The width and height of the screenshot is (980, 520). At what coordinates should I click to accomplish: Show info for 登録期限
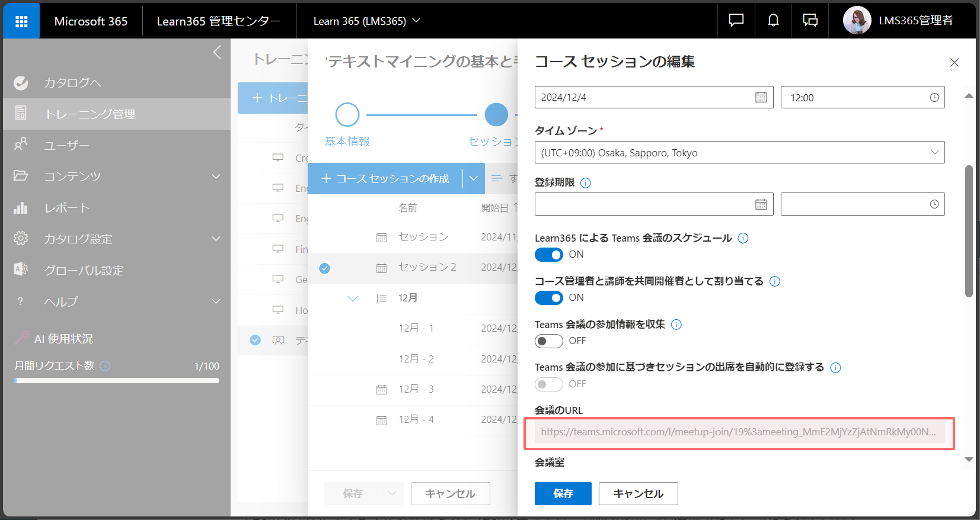586,183
